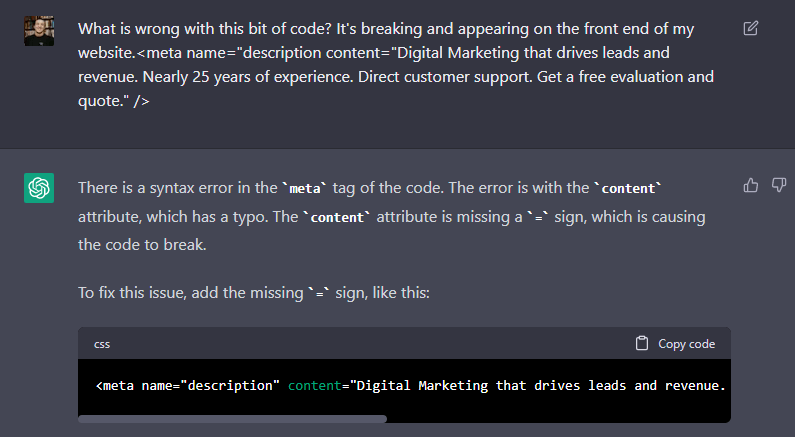Click the clipboard icon beside Copy code
Image resolution: width=795 pixels, height=437 pixels.
pyautogui.click(x=642, y=343)
